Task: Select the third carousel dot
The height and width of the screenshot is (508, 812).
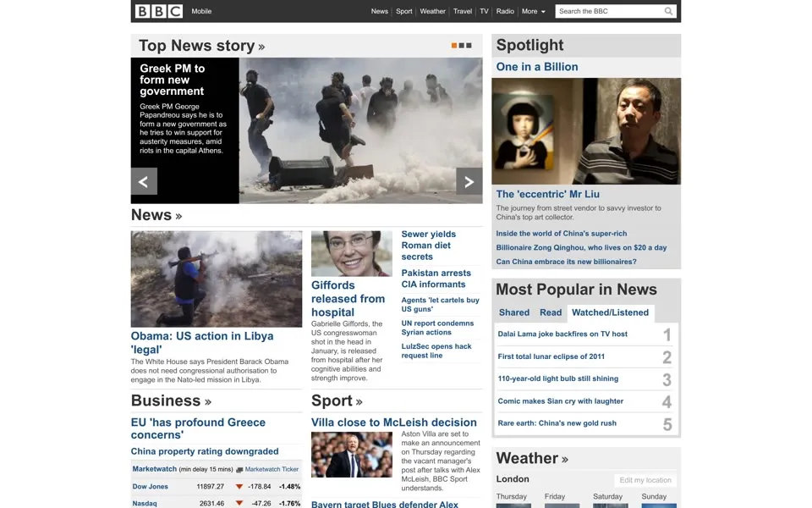Action: coord(469,46)
